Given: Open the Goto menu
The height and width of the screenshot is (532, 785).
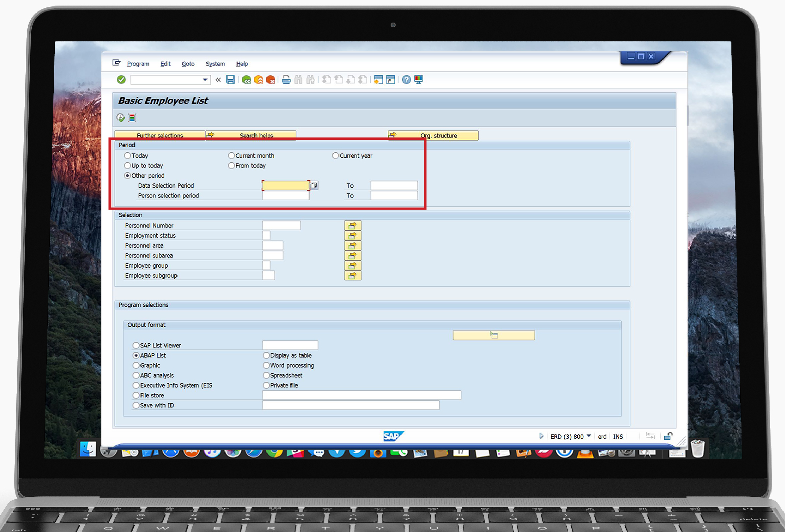Looking at the screenshot, I should click(x=188, y=63).
